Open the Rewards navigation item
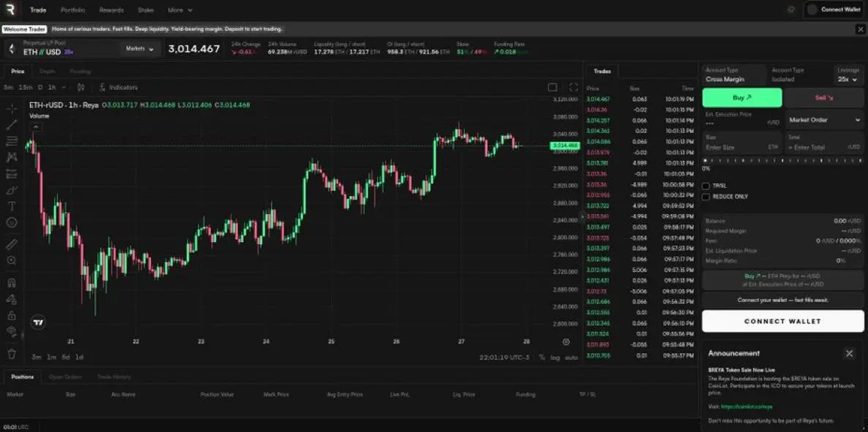This screenshot has width=868, height=432. pyautogui.click(x=111, y=10)
